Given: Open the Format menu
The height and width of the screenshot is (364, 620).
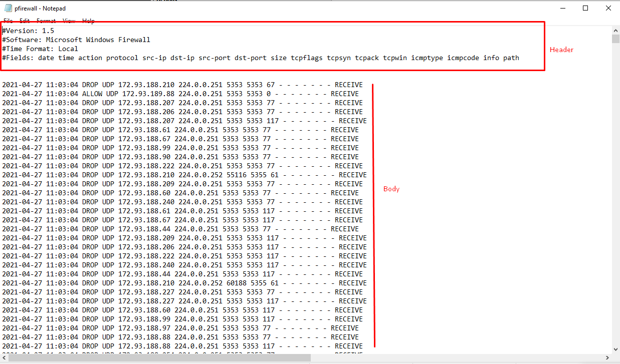Looking at the screenshot, I should point(46,21).
